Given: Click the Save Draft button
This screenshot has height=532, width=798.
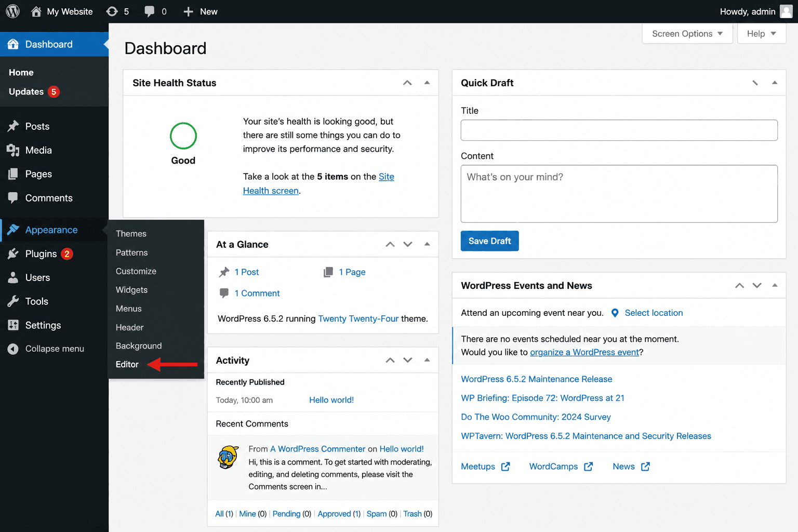Looking at the screenshot, I should (489, 241).
